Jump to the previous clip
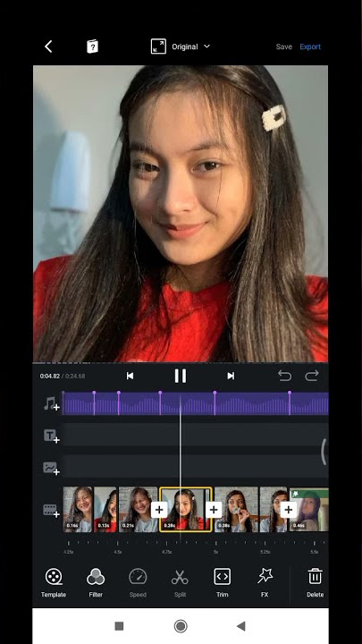362x644 pixels. coord(130,376)
